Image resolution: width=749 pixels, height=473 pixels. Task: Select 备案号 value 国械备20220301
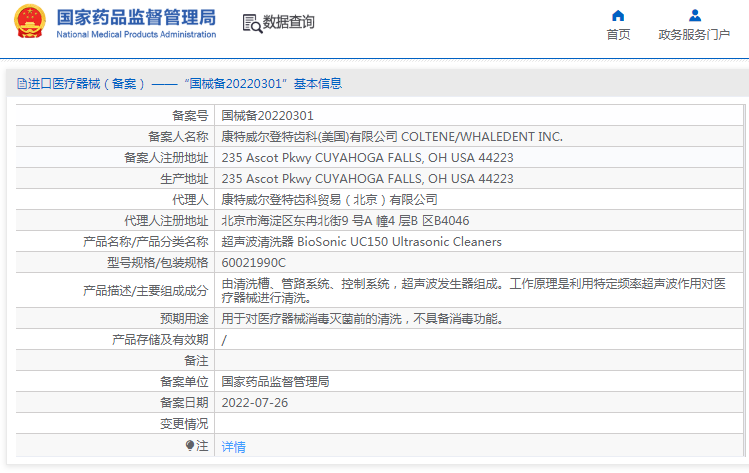click(x=268, y=116)
